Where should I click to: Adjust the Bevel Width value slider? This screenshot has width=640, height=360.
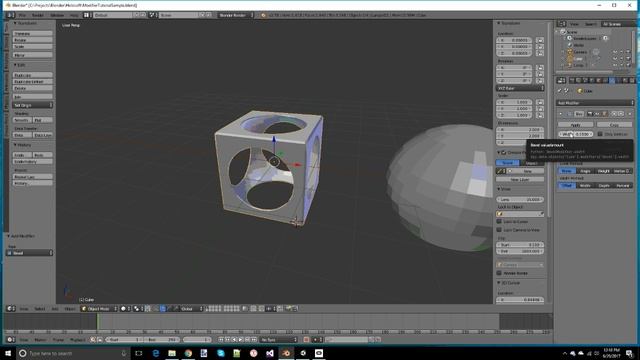click(576, 134)
